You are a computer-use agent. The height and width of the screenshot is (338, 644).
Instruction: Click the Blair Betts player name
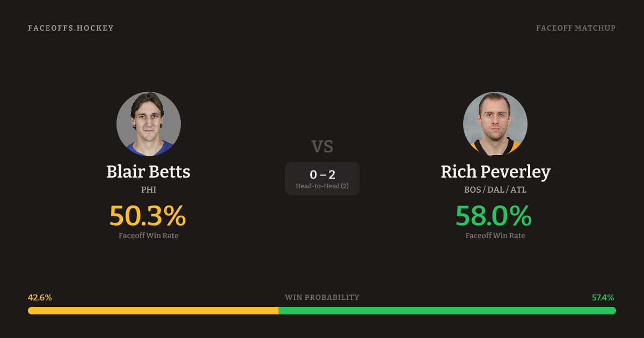point(148,172)
